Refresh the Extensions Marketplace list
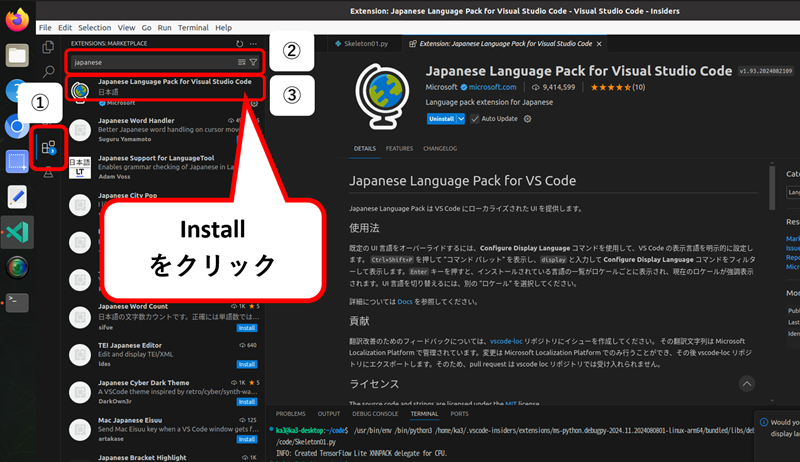 pos(239,44)
